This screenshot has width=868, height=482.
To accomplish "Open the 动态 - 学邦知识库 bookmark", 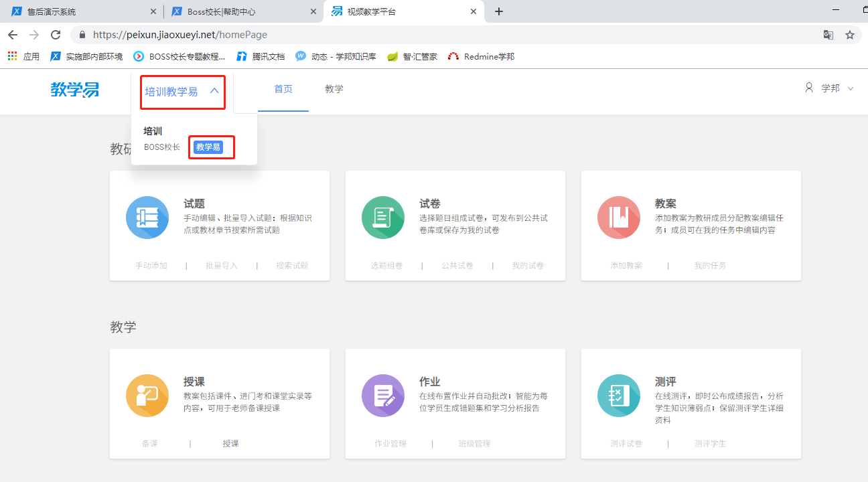I will click(x=336, y=57).
